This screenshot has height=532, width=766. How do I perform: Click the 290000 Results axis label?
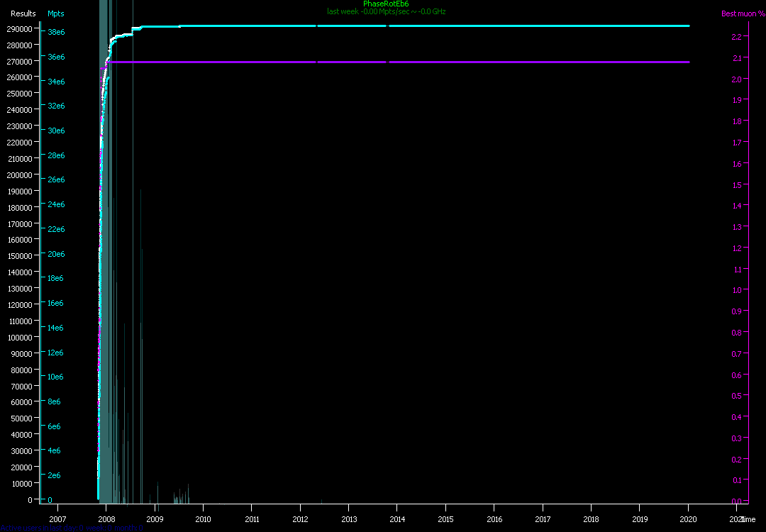20,29
